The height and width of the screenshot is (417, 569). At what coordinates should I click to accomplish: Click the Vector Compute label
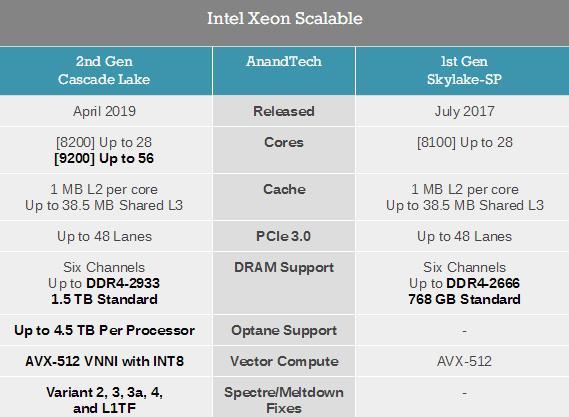pyautogui.click(x=284, y=361)
